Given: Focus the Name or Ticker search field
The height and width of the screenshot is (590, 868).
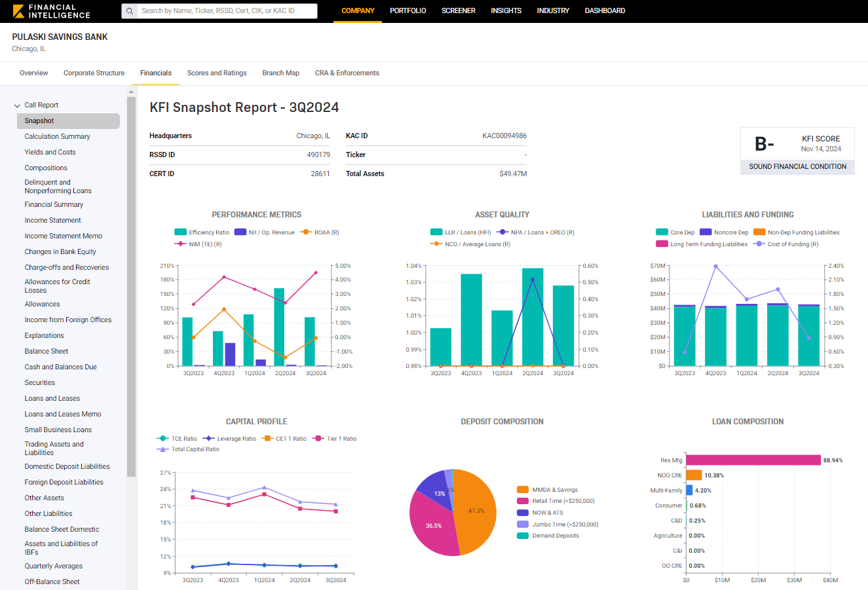Looking at the screenshot, I should point(226,11).
